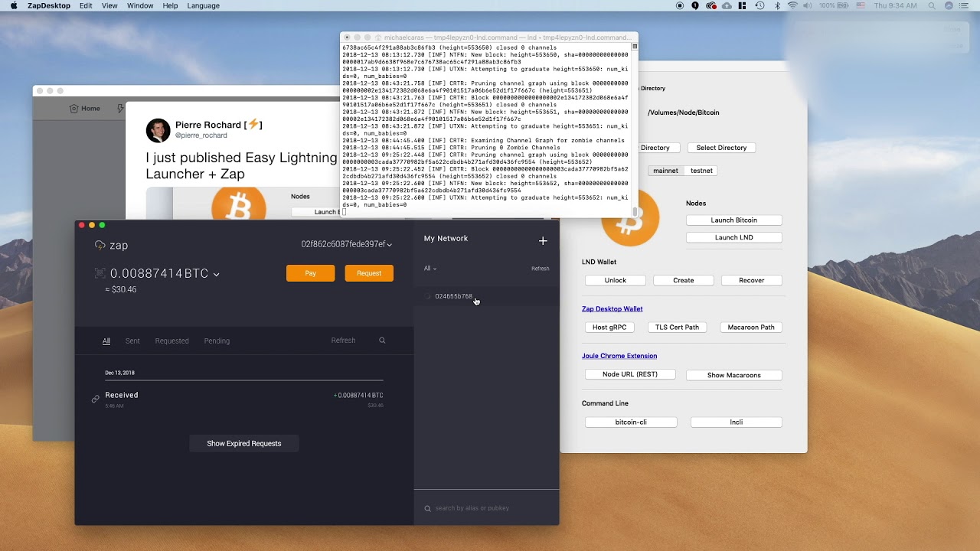980x551 pixels.
Task: Switch to the Sent activity tab
Action: 132,341
